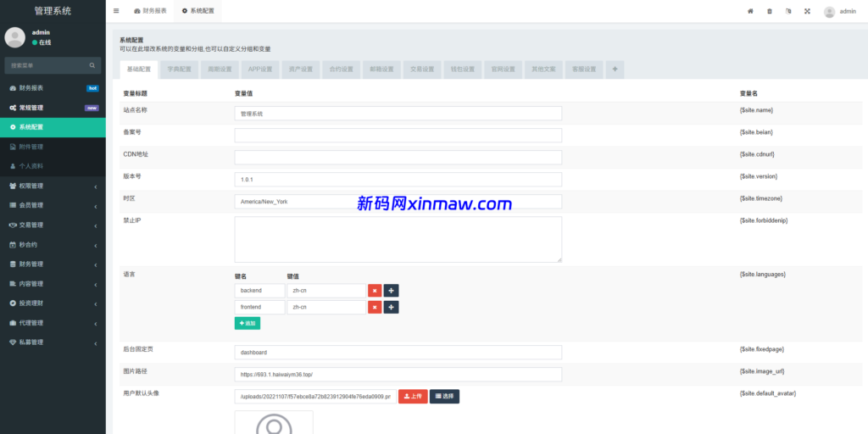
Task: Click the 站点名称 input field
Action: [398, 114]
